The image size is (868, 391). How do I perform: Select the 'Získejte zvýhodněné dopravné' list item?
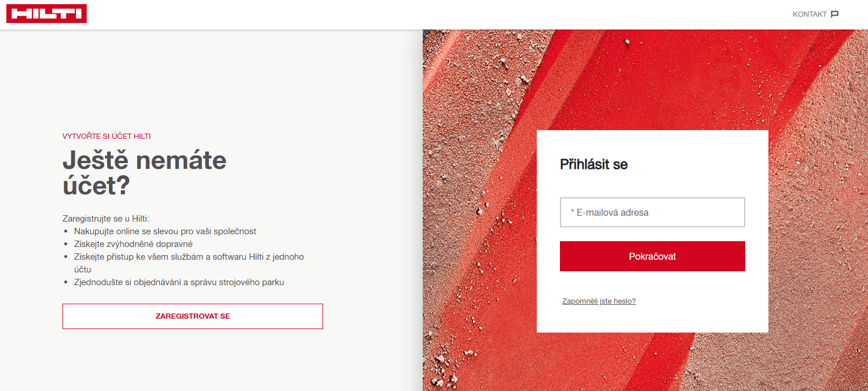(133, 244)
